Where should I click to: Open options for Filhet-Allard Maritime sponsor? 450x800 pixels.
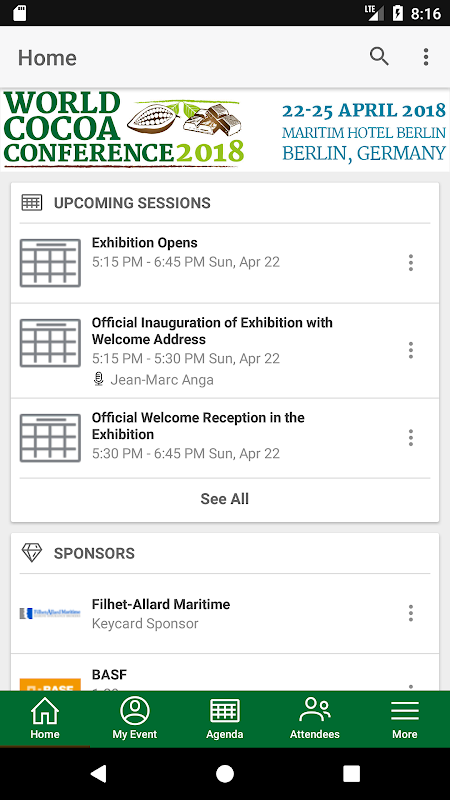[411, 613]
